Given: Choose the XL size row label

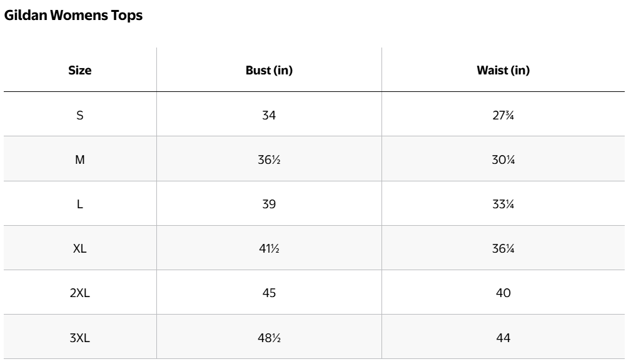Looking at the screenshot, I should coord(79,249).
